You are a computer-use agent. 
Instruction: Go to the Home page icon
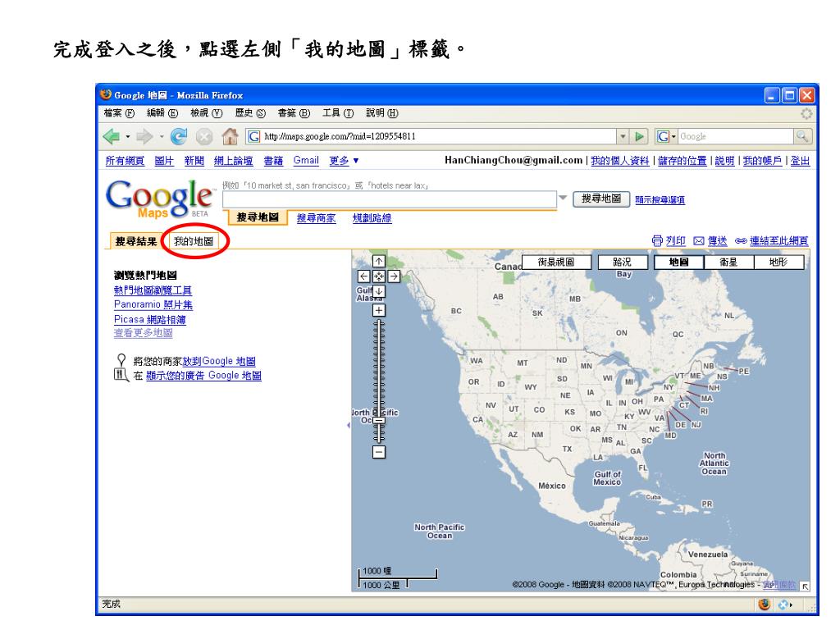pos(230,137)
